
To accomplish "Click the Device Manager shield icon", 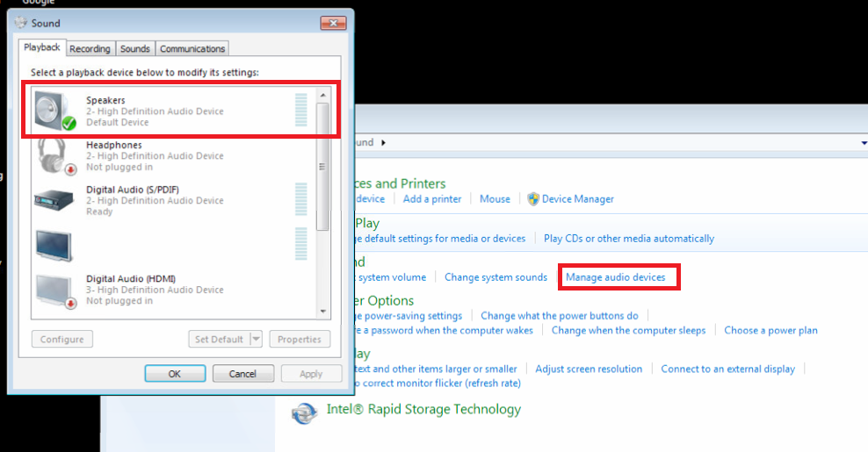I will [x=533, y=199].
